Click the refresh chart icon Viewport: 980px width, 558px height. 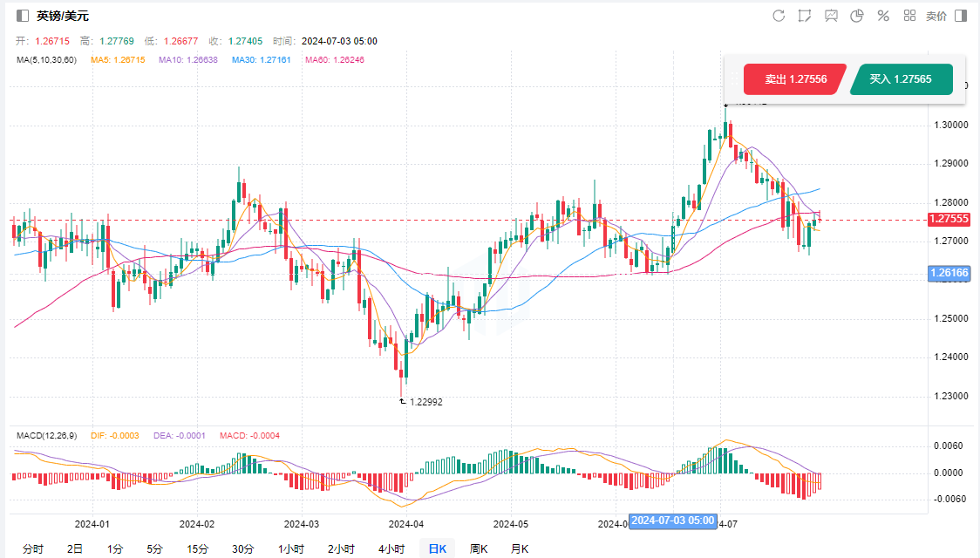tap(779, 16)
